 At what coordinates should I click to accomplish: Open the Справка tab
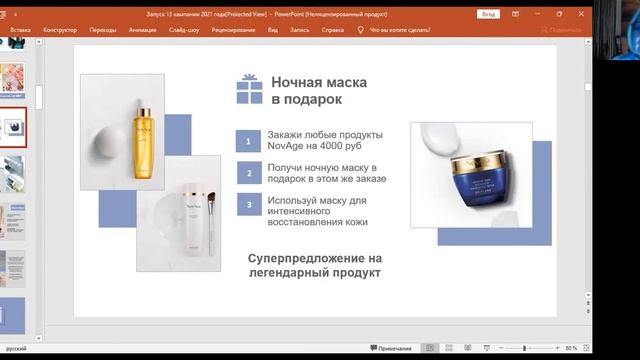(333, 30)
